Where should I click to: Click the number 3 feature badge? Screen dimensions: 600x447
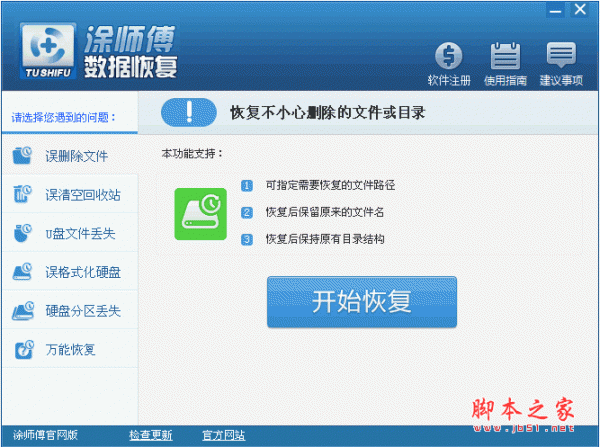pyautogui.click(x=247, y=240)
